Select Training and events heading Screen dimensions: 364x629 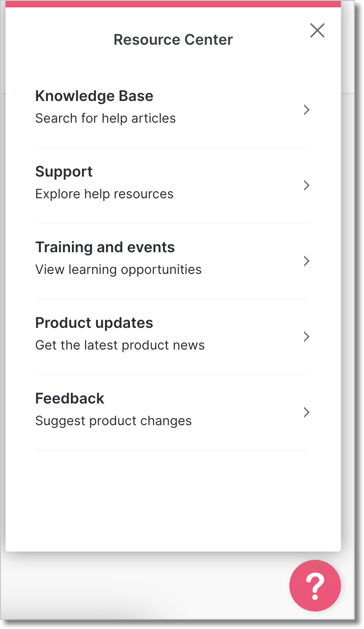point(105,247)
